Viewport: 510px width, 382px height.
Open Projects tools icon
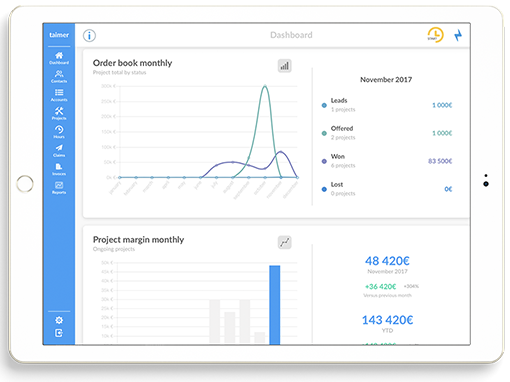click(x=59, y=113)
